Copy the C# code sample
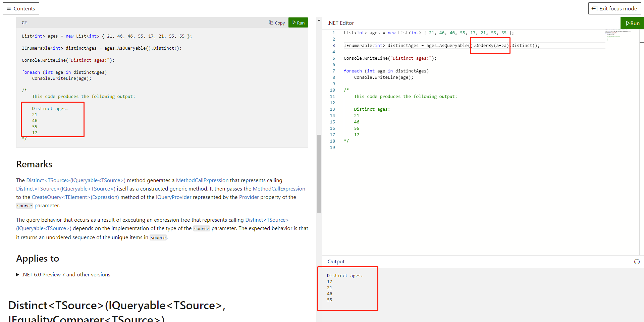The image size is (644, 322). 277,22
